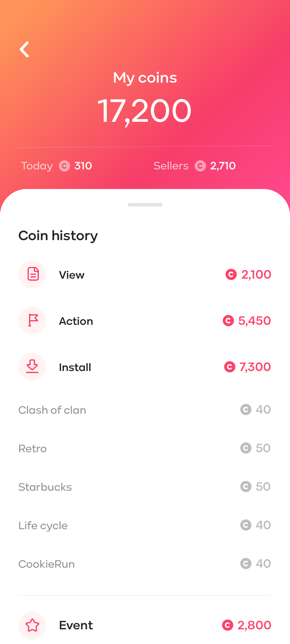Tap the red coin icon beside 2,100
This screenshot has width=290, height=644.
pyautogui.click(x=231, y=274)
